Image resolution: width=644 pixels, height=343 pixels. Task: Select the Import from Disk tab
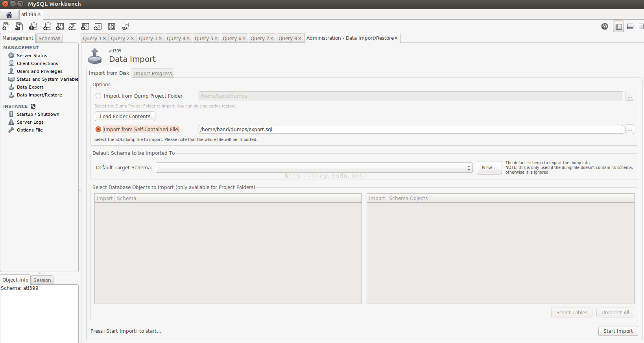click(x=109, y=73)
